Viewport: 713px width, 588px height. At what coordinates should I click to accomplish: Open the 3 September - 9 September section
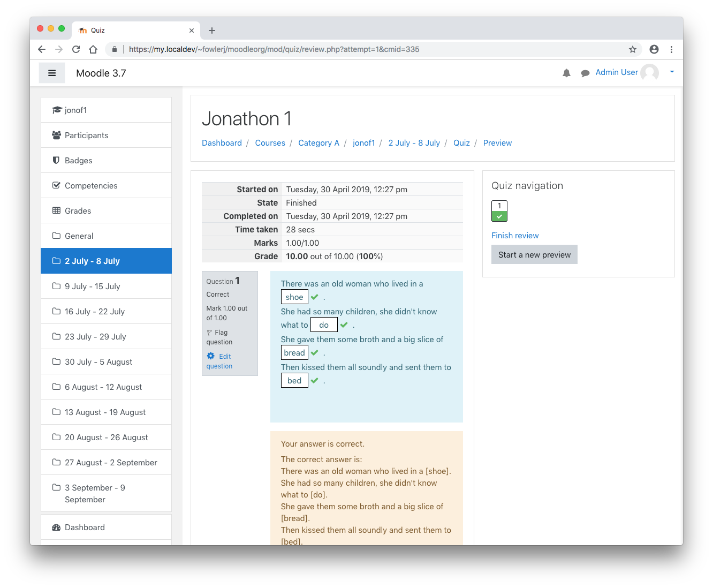pos(106,493)
